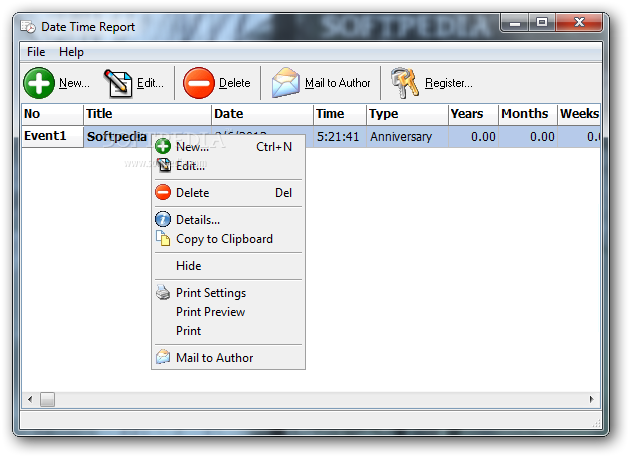Click the New... toolbar label

point(74,83)
